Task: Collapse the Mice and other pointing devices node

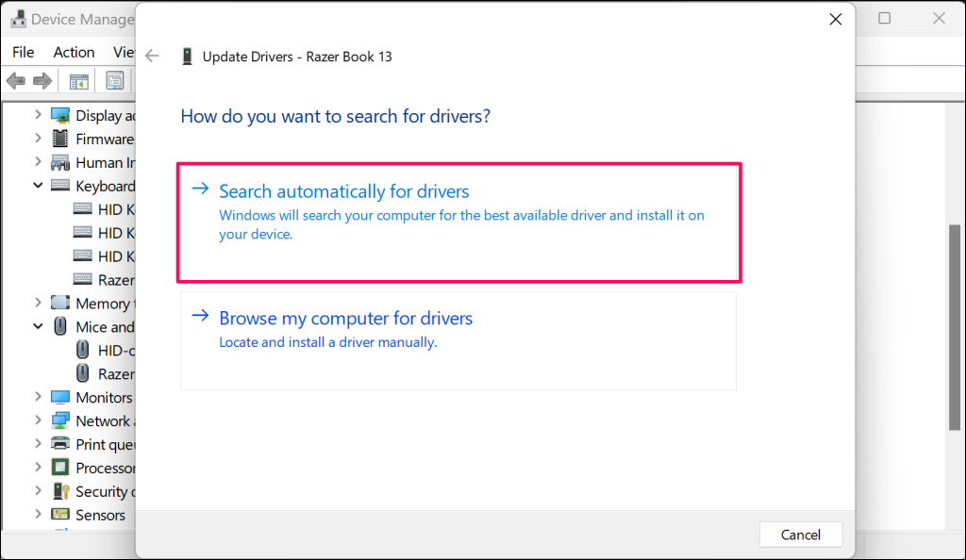Action: tap(38, 326)
